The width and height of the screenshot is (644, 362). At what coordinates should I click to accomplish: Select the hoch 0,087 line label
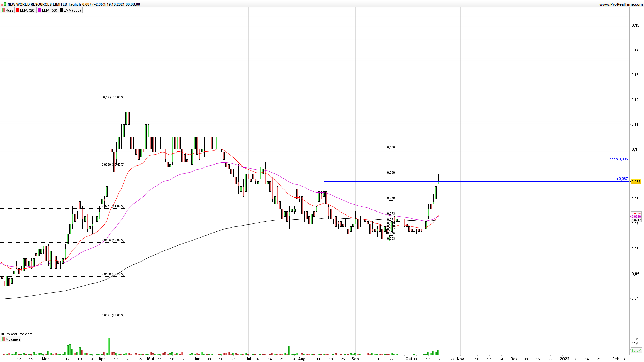tap(619, 179)
